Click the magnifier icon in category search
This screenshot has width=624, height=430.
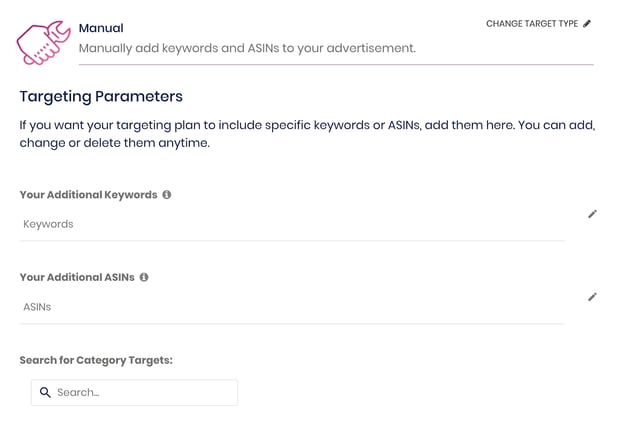click(x=45, y=393)
